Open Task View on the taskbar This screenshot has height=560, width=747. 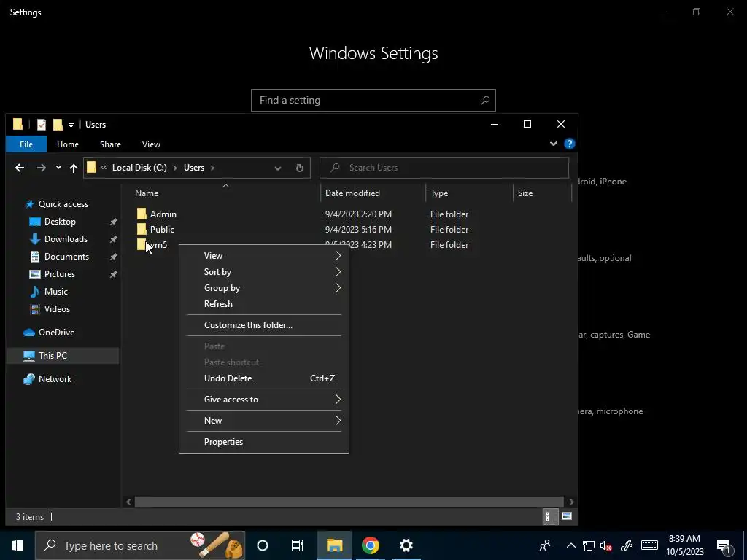tap(298, 545)
